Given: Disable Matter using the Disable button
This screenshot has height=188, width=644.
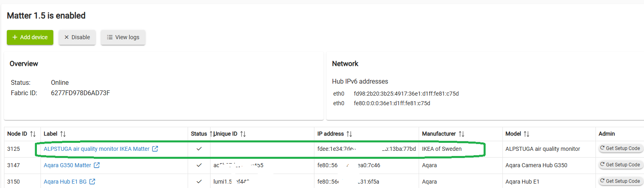Looking at the screenshot, I should coord(77,37).
